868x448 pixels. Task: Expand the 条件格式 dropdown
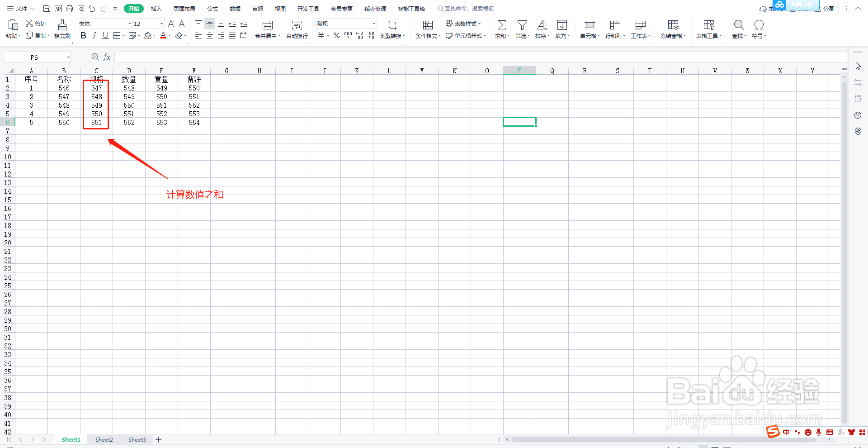click(x=439, y=36)
